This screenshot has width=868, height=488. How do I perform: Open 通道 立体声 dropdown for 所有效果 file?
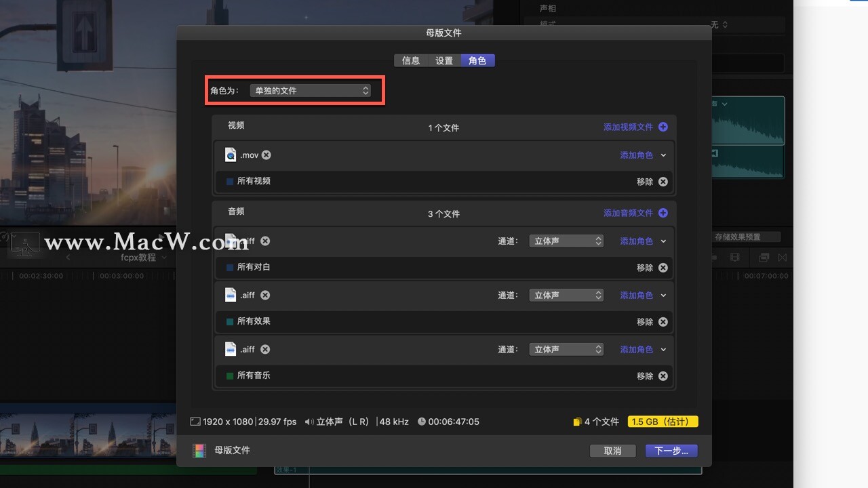pos(566,295)
